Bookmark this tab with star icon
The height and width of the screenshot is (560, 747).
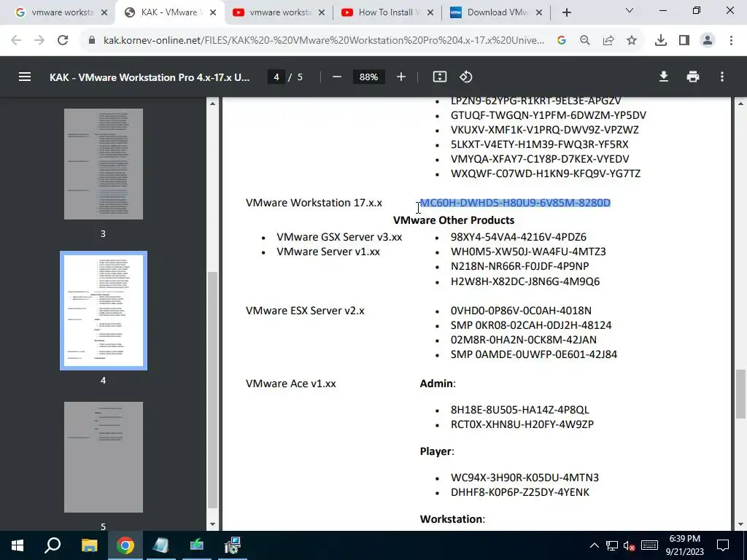pyautogui.click(x=632, y=41)
